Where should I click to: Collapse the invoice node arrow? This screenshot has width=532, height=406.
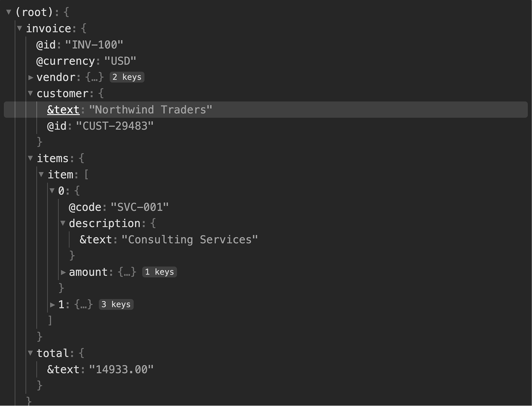(19, 28)
